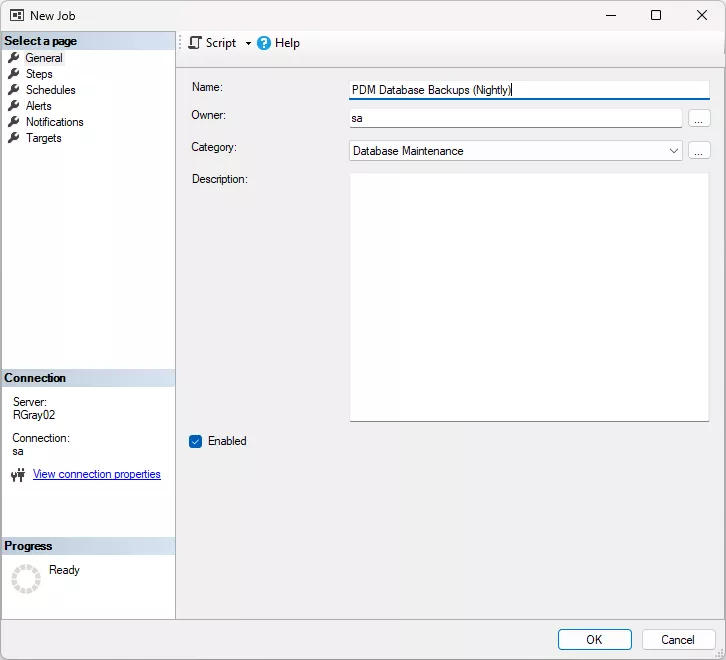
Task: Switch to the Alerts page
Action: [x=38, y=106]
